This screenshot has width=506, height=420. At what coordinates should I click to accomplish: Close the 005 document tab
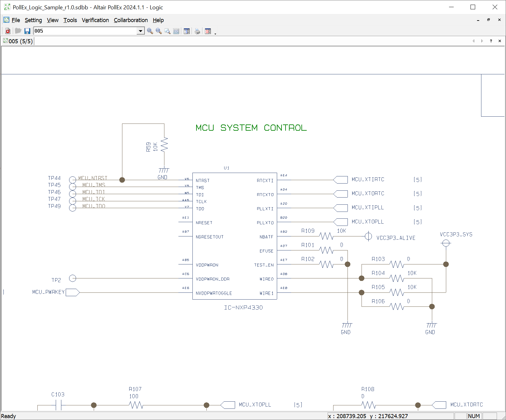pos(500,41)
